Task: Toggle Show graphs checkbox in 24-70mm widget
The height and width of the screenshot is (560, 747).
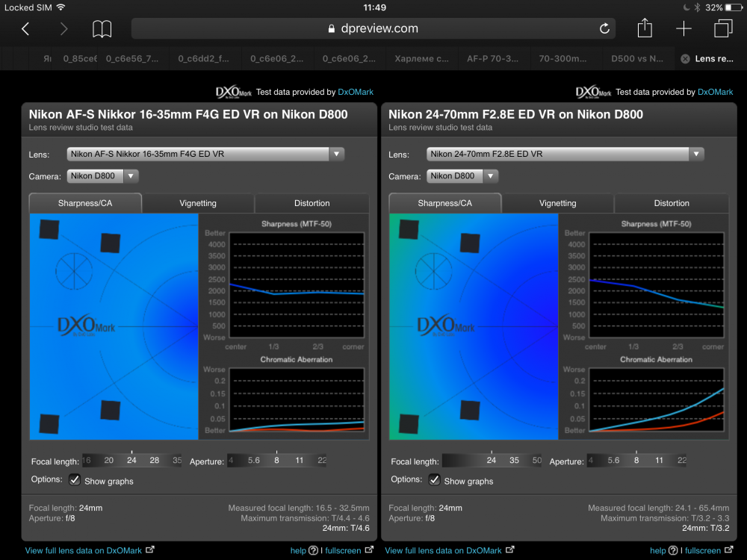Action: click(x=434, y=479)
